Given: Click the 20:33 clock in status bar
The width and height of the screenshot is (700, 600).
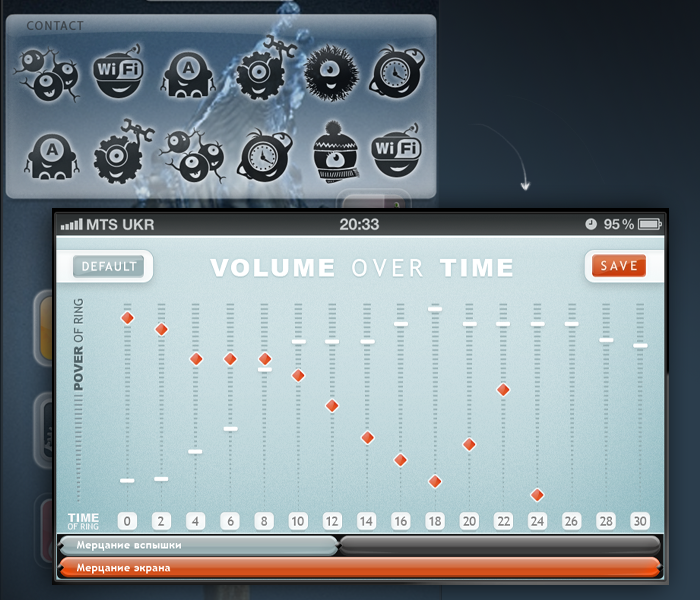Looking at the screenshot, I should tap(359, 224).
